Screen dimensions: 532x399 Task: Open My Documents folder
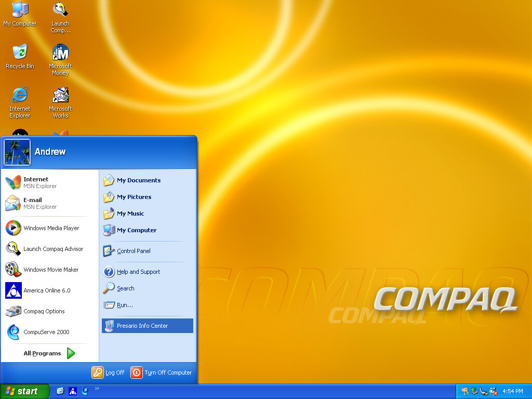pyautogui.click(x=138, y=180)
